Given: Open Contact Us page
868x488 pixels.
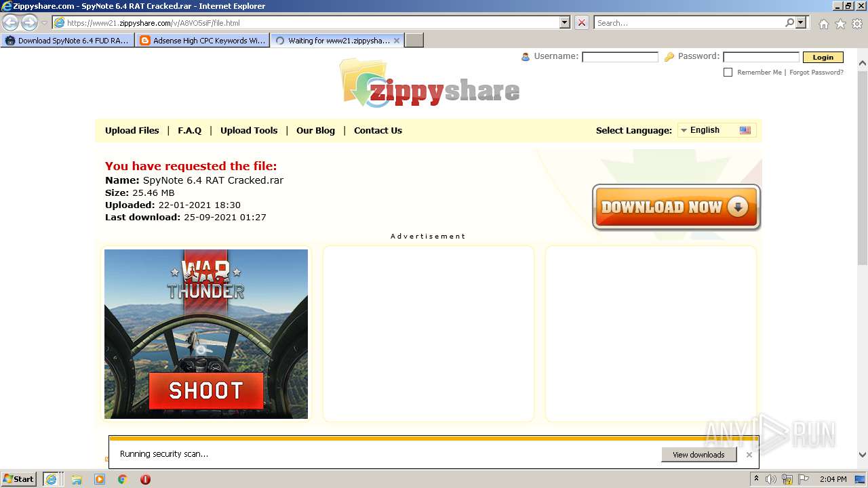Looking at the screenshot, I should click(378, 131).
